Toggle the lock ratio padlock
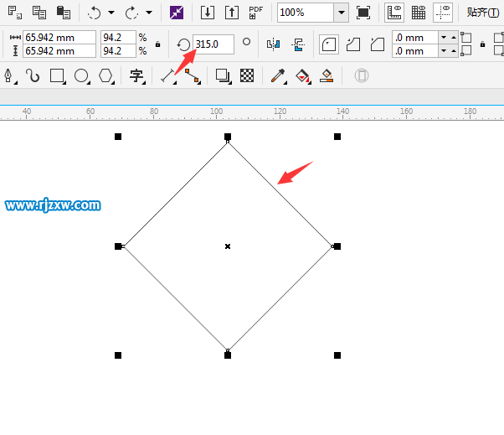The width and height of the screenshot is (504, 435). pyautogui.click(x=157, y=44)
